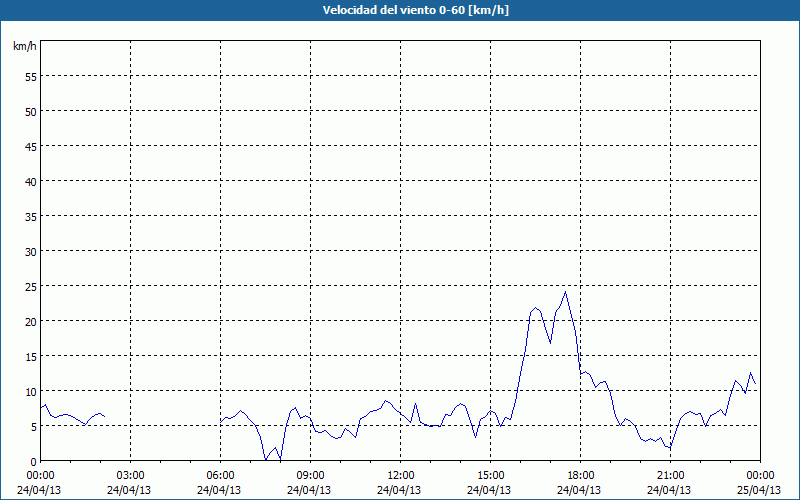The image size is (800, 500).
Task: Click the 25 value on the y-axis
Action: coord(31,286)
